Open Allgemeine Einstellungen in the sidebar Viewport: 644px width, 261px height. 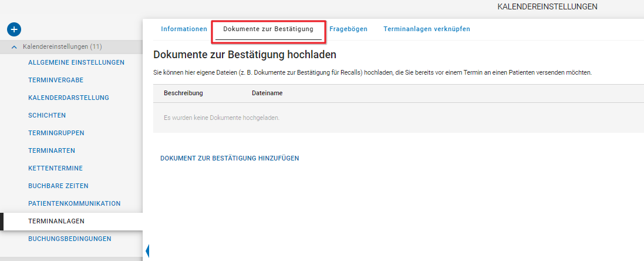[x=76, y=62]
